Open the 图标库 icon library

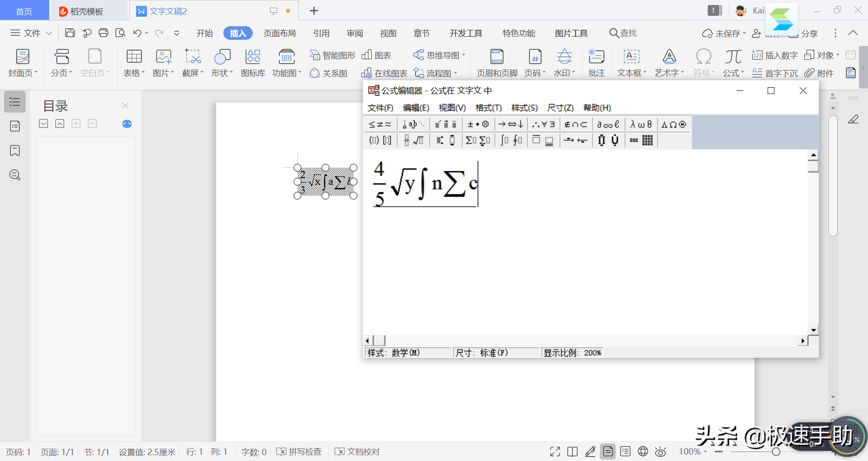click(x=253, y=56)
